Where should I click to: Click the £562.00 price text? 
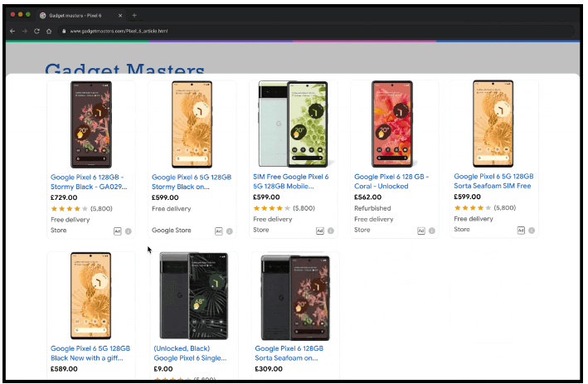pyautogui.click(x=368, y=197)
